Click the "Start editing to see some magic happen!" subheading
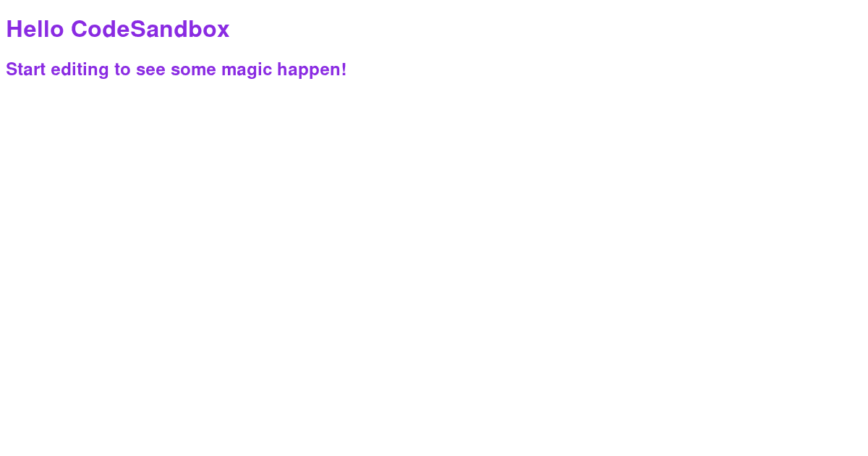The height and width of the screenshot is (456, 868). [x=176, y=69]
